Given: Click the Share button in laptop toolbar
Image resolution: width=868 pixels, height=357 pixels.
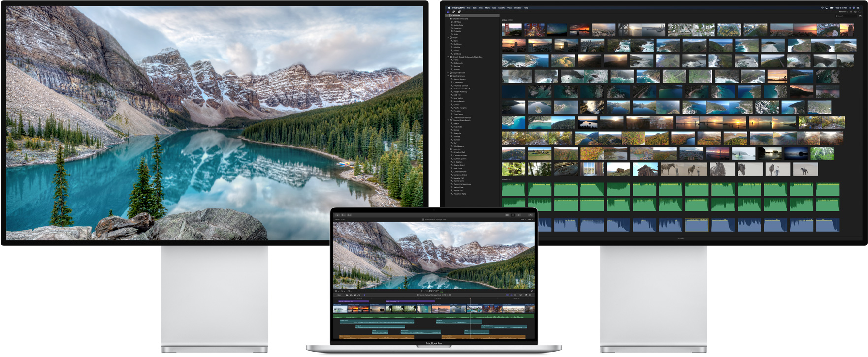Looking at the screenshot, I should point(530,215).
